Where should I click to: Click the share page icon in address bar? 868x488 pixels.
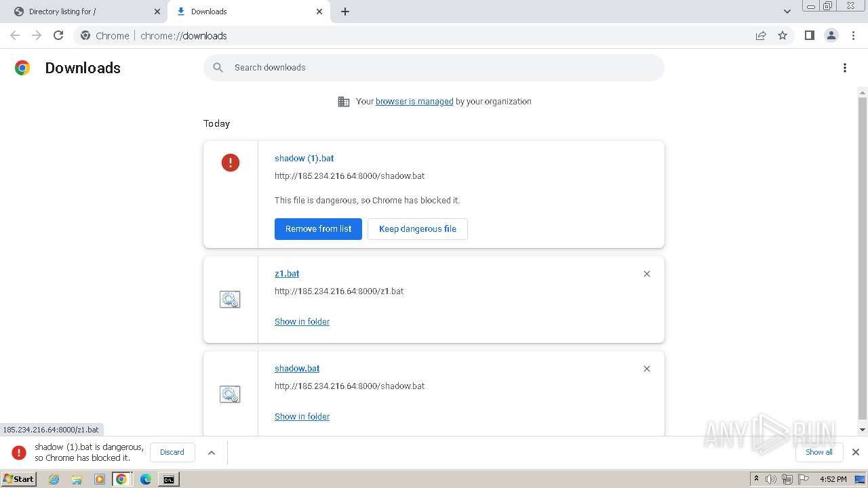coord(761,35)
